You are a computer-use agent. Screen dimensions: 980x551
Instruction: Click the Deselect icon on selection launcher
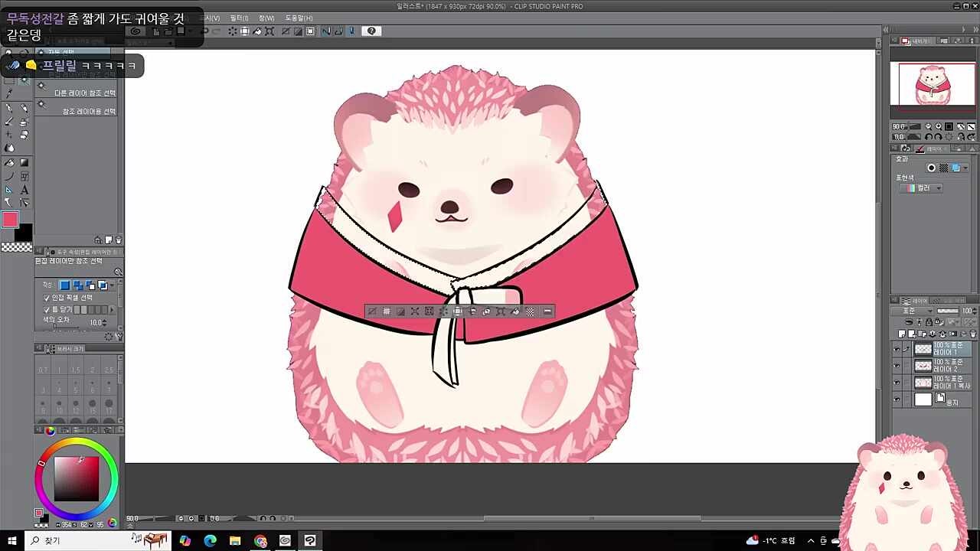click(372, 311)
